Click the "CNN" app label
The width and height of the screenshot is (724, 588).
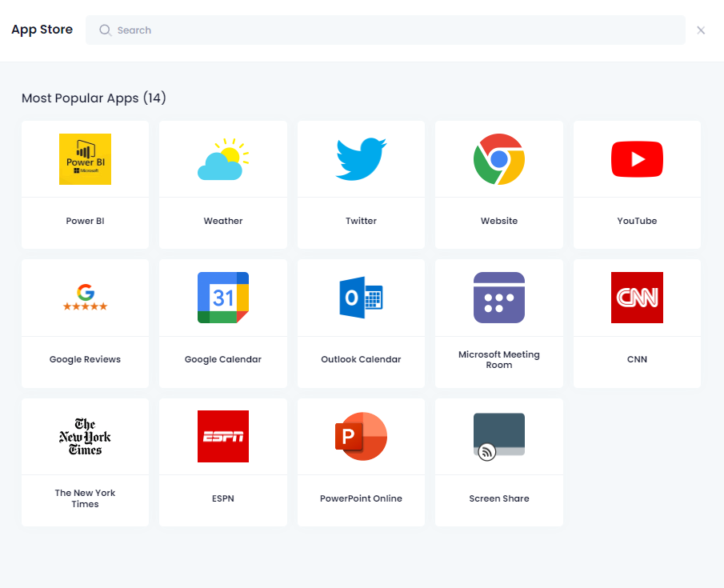pos(637,359)
